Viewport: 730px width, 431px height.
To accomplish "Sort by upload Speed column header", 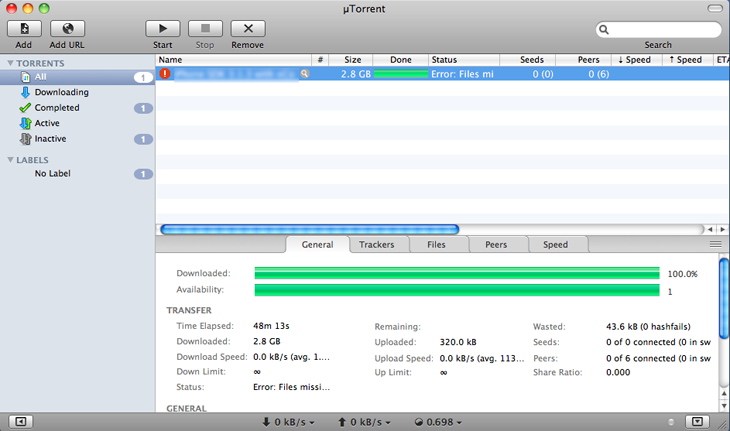I will [688, 60].
